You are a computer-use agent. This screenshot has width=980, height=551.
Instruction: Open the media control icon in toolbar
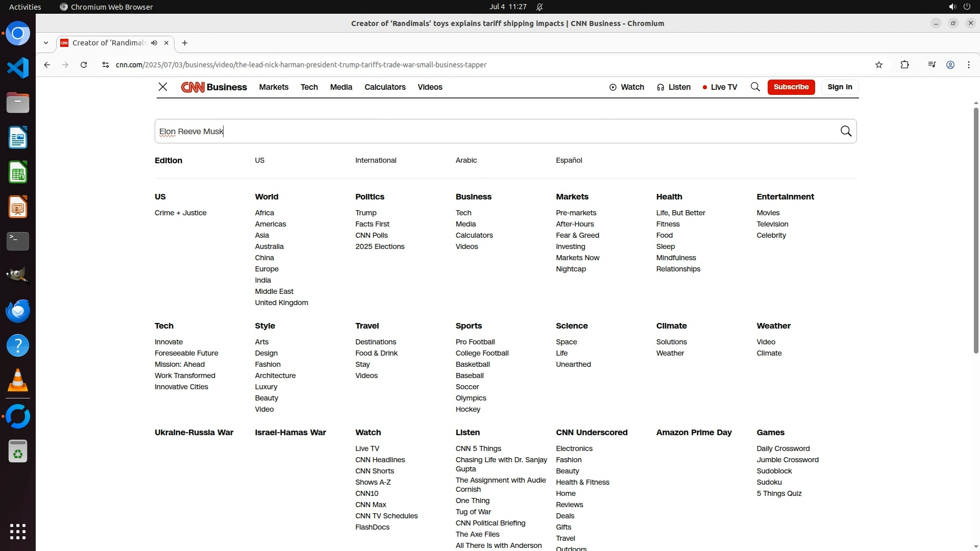click(x=932, y=65)
